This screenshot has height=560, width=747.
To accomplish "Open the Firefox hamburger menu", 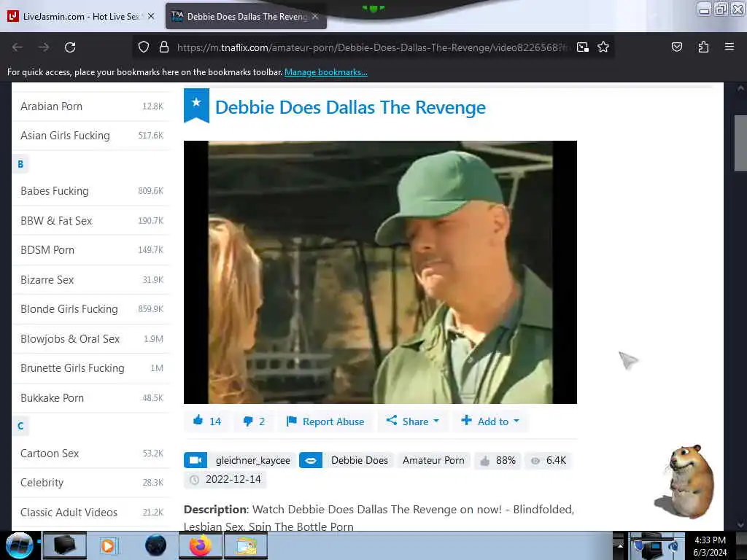I will click(729, 47).
